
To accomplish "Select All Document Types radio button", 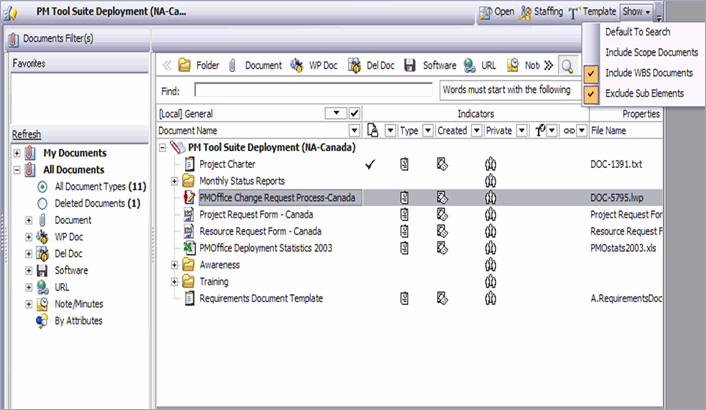I will point(42,187).
